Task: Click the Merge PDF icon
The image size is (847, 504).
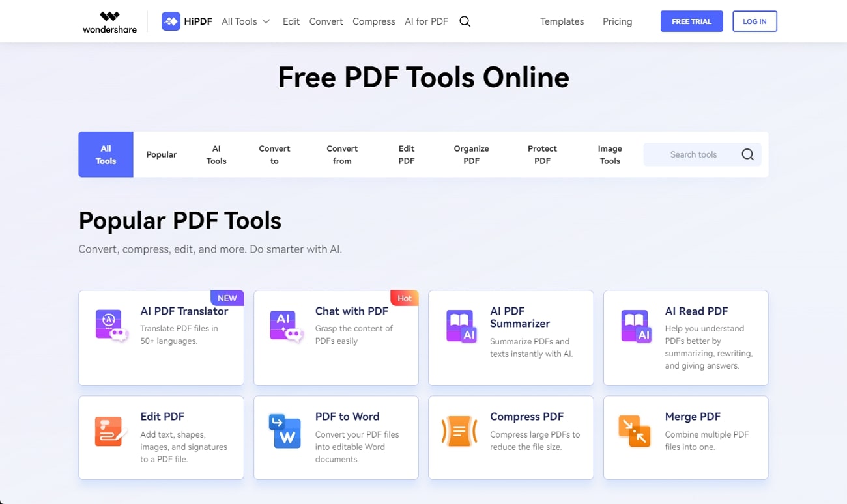Action: tap(634, 432)
